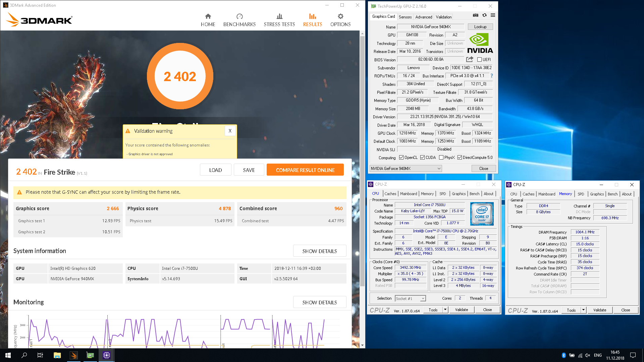Viewport: 644px width, 362px height.
Task: Expand Tools arrow in left CPU-Z window
Action: click(x=445, y=310)
